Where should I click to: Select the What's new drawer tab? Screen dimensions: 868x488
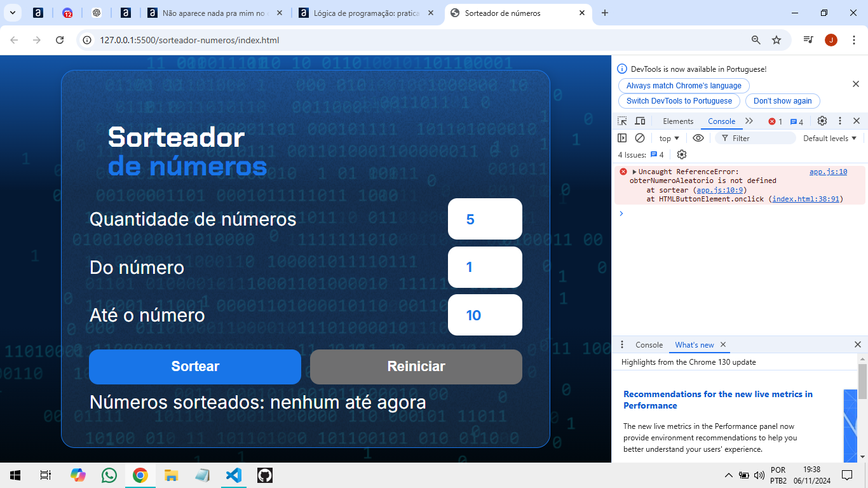pos(695,345)
